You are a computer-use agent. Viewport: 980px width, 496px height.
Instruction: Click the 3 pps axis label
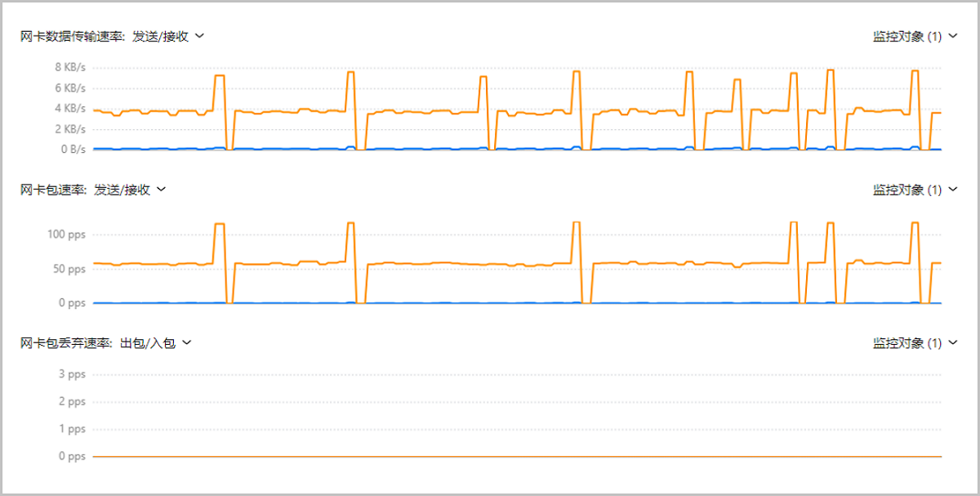[72, 374]
